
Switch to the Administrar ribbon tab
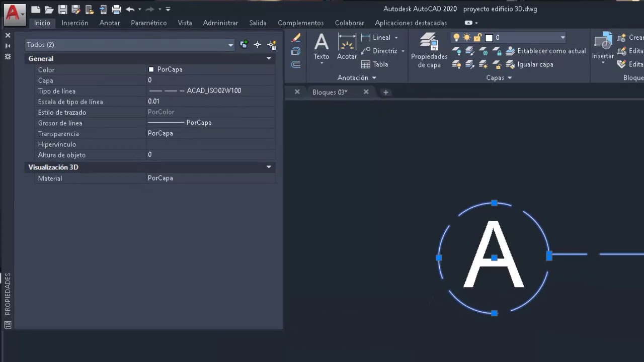[x=221, y=23]
